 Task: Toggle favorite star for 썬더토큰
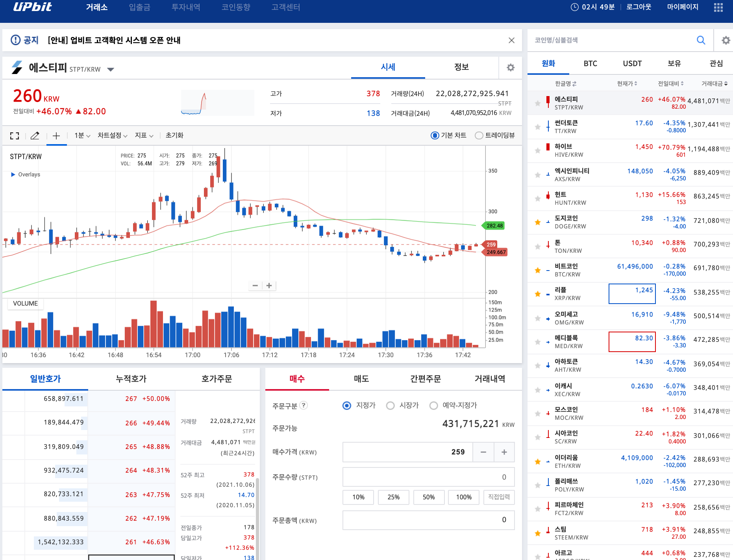(537, 127)
